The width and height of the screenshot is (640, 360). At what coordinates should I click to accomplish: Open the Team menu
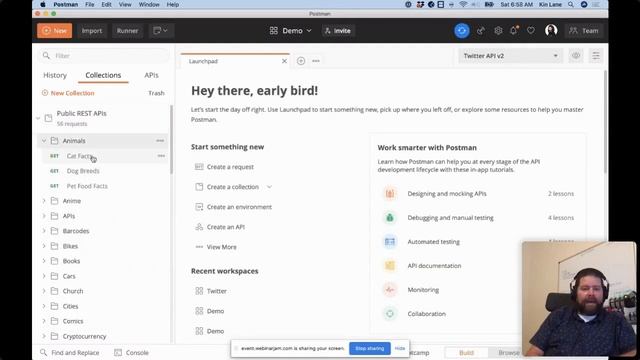click(x=584, y=31)
